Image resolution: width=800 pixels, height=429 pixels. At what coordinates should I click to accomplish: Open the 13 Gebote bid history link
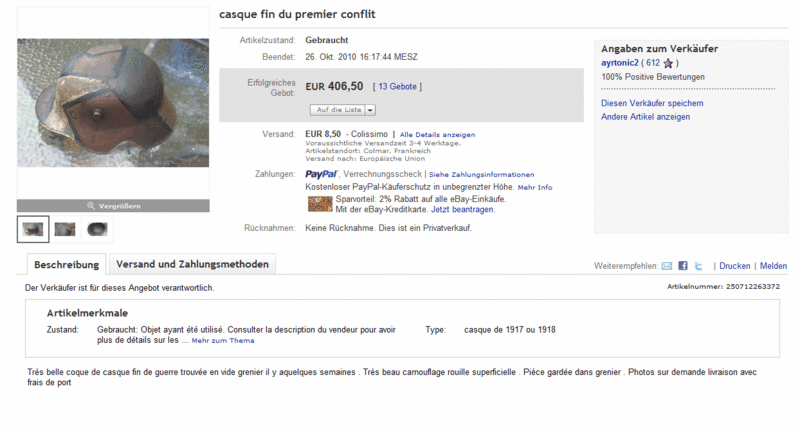point(397,87)
